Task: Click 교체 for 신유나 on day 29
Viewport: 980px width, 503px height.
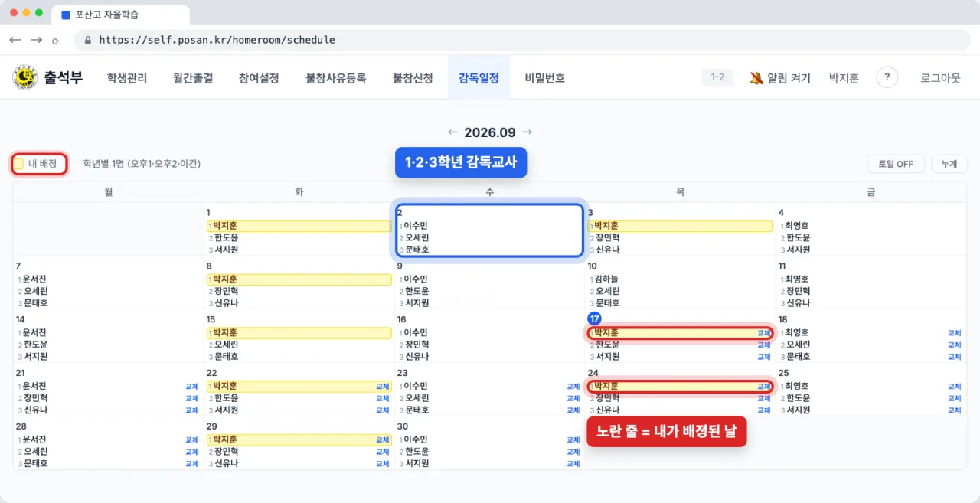Action: point(382,464)
